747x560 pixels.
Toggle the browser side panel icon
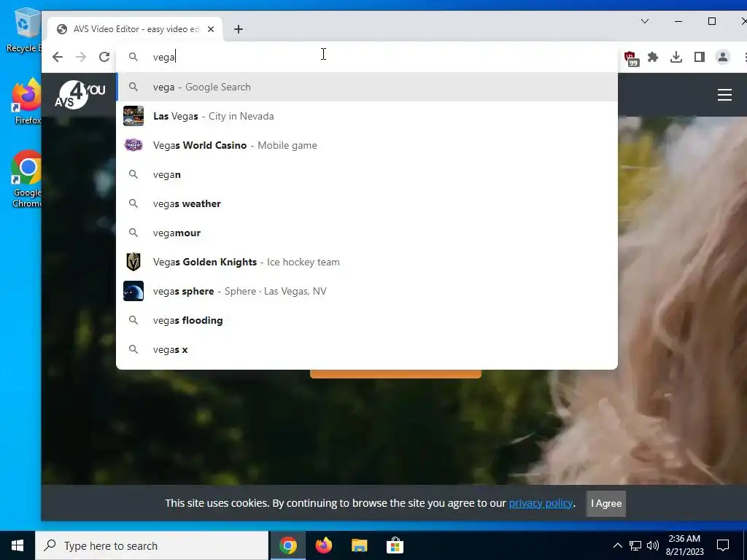(700, 57)
